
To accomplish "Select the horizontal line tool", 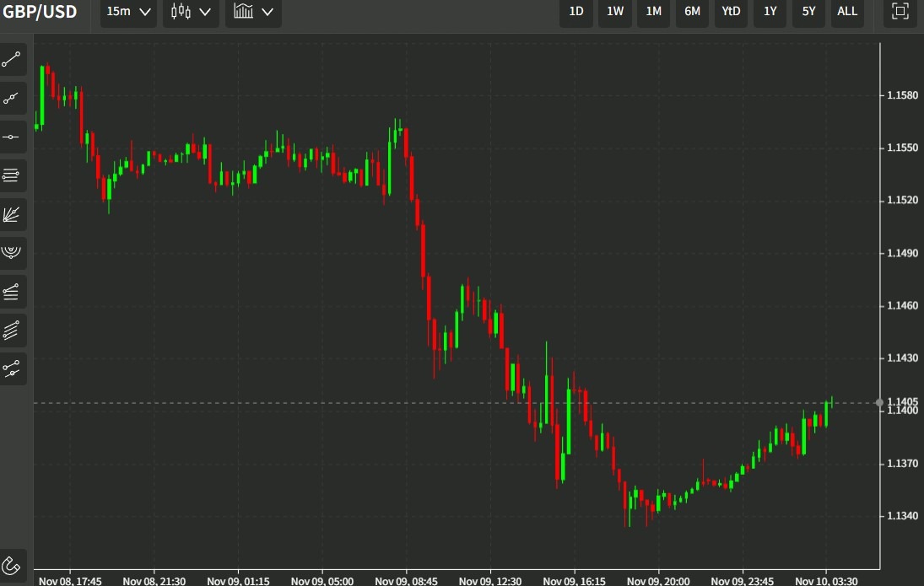I will pyautogui.click(x=11, y=137).
